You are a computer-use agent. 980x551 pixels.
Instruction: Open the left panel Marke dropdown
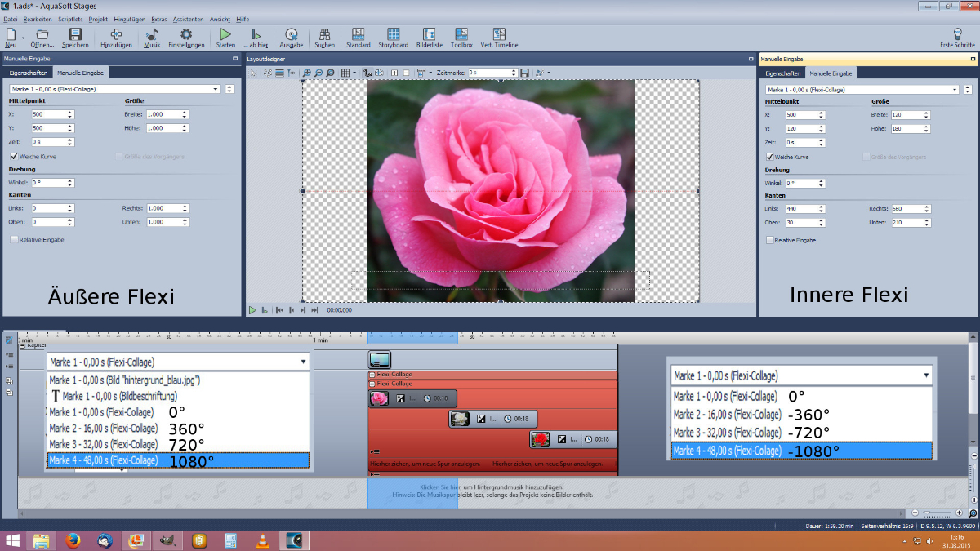point(216,89)
